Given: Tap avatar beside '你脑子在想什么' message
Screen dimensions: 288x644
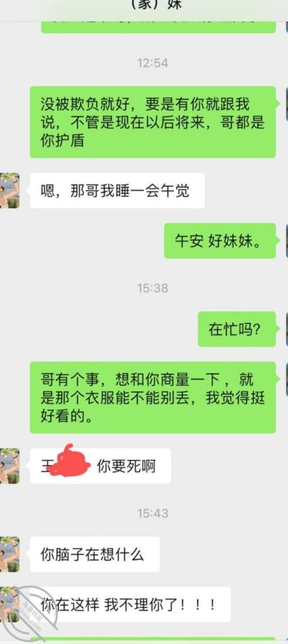Looking at the screenshot, I should pos(9,555).
